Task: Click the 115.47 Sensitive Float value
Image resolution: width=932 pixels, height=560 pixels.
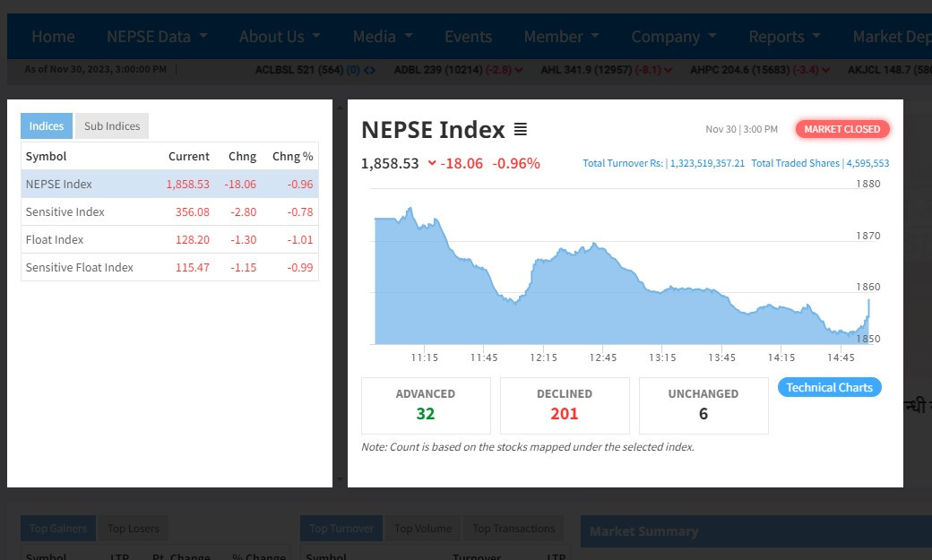Action: 192,268
